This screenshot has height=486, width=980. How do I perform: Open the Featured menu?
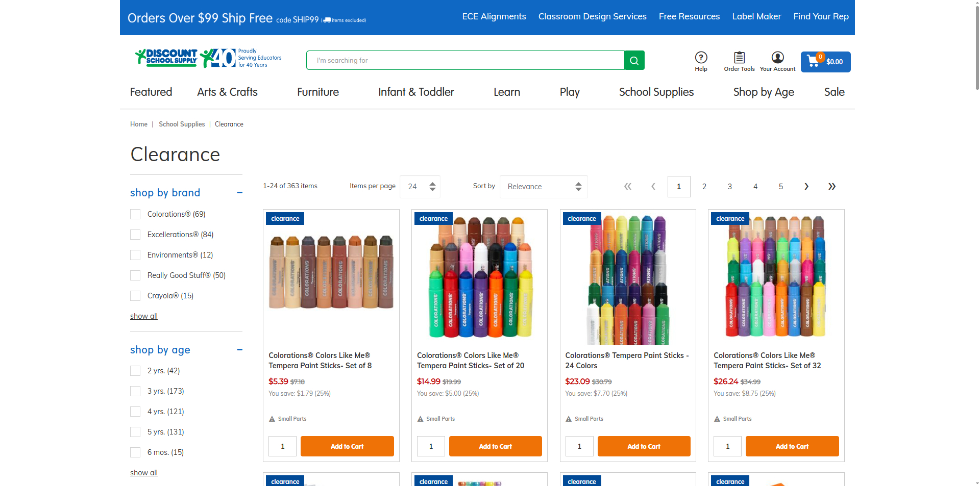click(151, 92)
